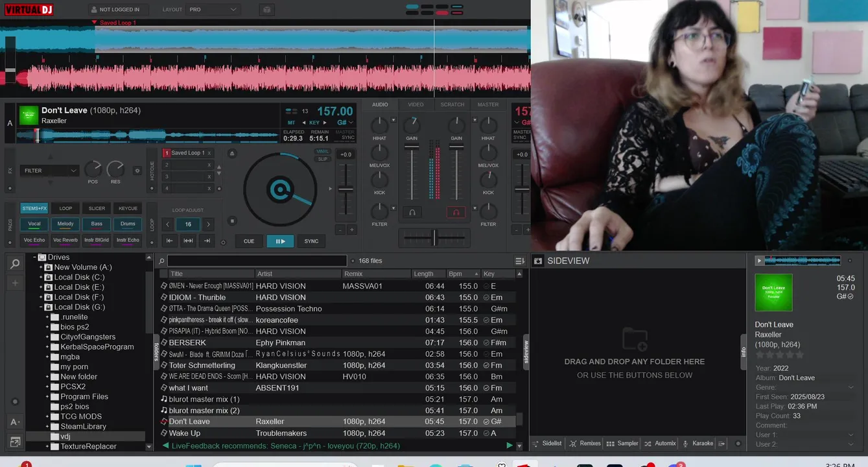Screen dimensions: 868x467
Task: Open the browser options list icon beside file count
Action: (520, 261)
